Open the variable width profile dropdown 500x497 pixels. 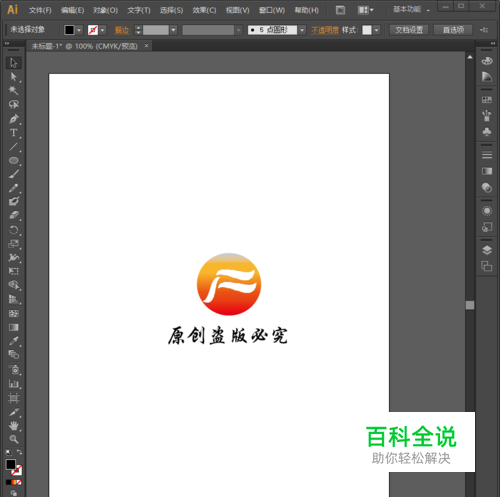tap(238, 30)
